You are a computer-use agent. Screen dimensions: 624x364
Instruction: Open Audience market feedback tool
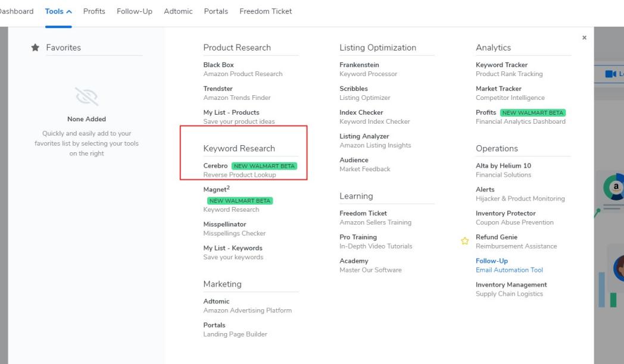click(x=354, y=160)
